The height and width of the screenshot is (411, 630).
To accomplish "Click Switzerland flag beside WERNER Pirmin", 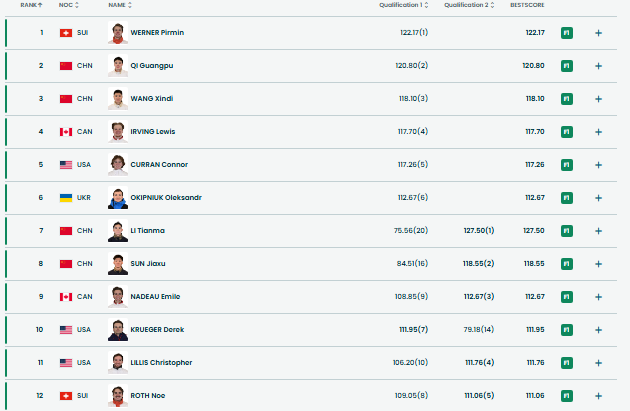I will click(x=66, y=33).
